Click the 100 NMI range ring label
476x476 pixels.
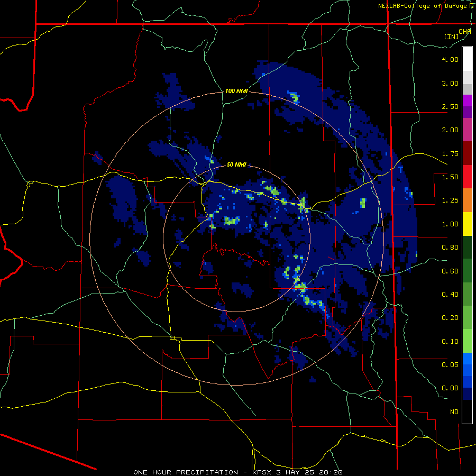[x=236, y=91]
